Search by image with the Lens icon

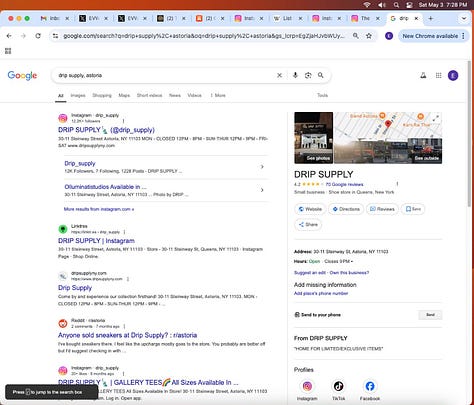click(308, 75)
